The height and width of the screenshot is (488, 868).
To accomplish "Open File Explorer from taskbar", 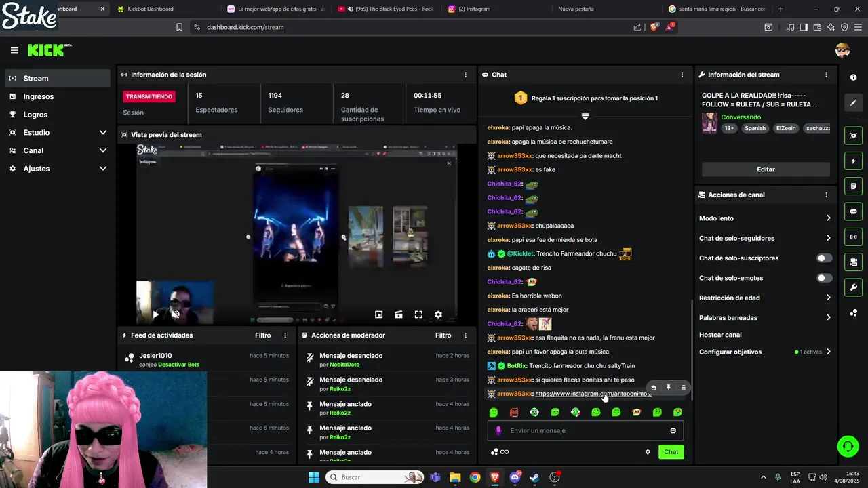I will [x=455, y=477].
